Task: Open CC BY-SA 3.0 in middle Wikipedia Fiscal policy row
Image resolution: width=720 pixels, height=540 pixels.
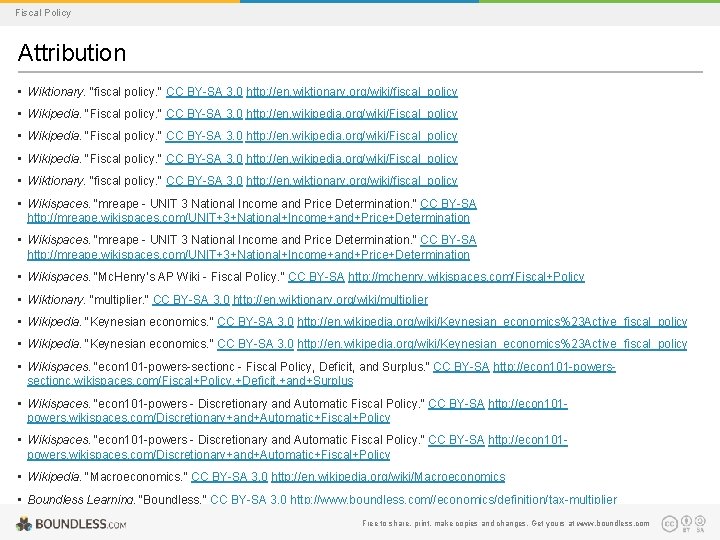Action: (x=204, y=136)
